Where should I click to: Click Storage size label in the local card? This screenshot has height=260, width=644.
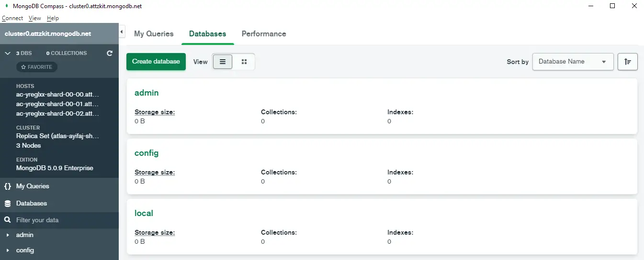click(155, 233)
